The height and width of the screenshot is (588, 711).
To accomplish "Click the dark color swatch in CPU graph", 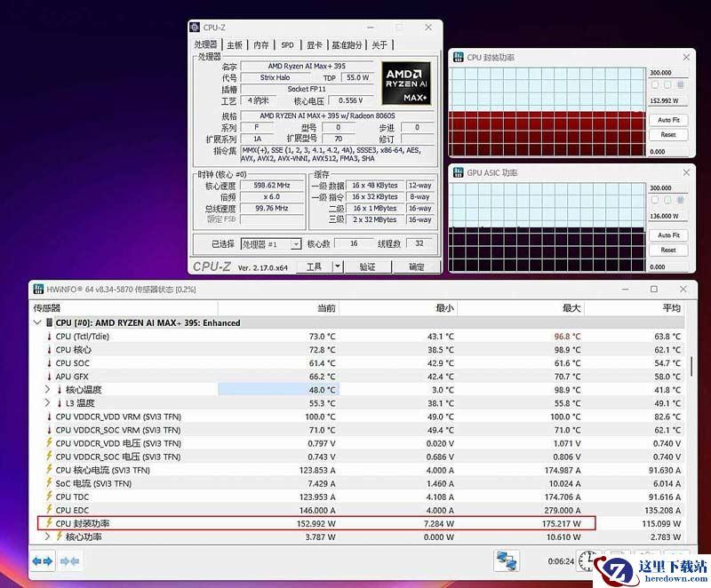I will tap(681, 85).
